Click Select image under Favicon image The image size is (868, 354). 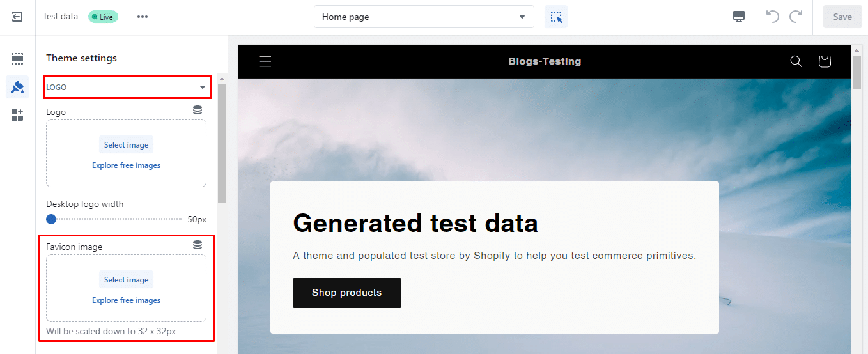126,280
